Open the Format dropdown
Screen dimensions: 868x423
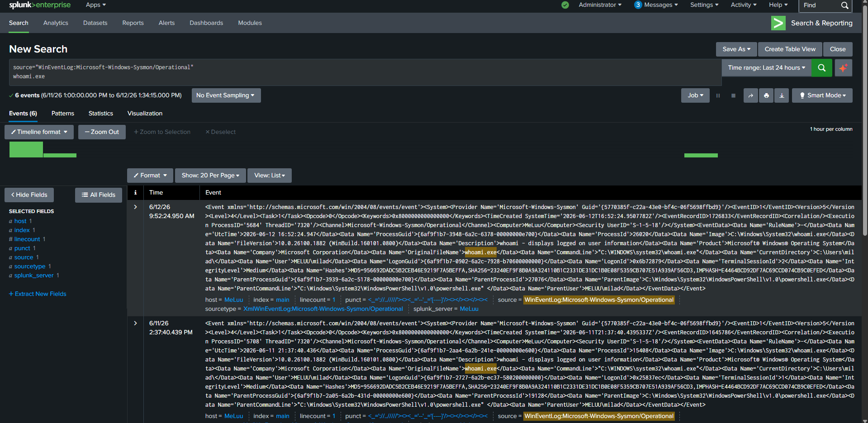coord(150,176)
